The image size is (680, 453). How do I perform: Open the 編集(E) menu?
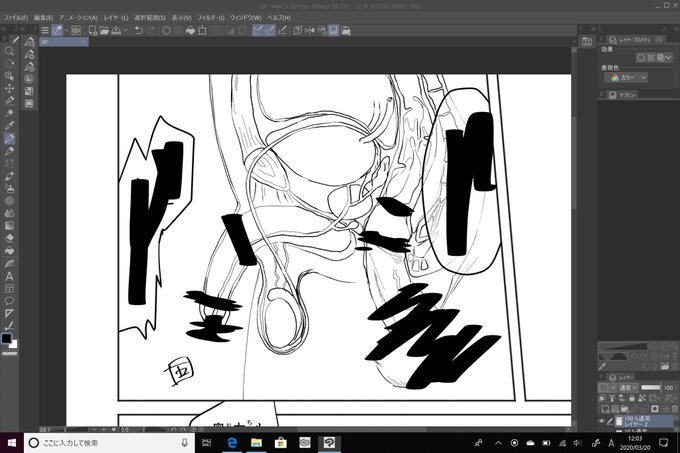point(43,18)
